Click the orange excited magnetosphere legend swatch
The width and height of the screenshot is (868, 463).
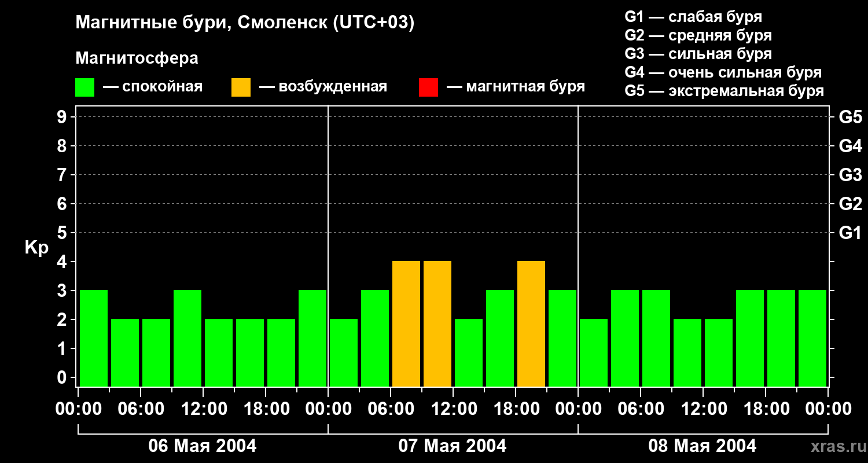point(241,87)
